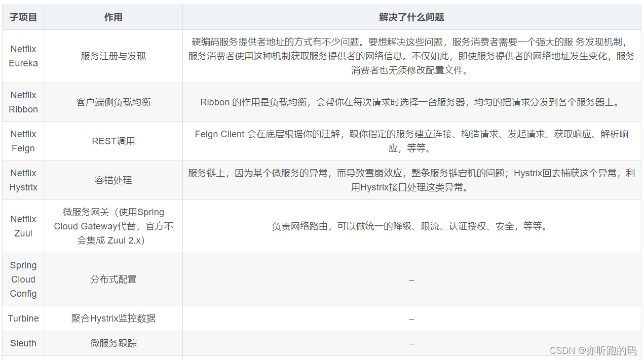Select the Turbine cell
The image size is (644, 360).
pyautogui.click(x=23, y=318)
